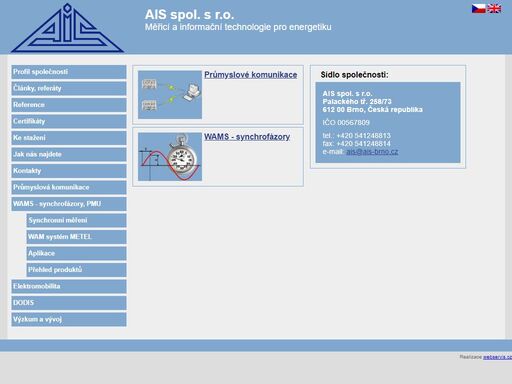Viewport: 512px width, 384px height.
Task: Open Synchronní měření submenu item
Action: 76,220
